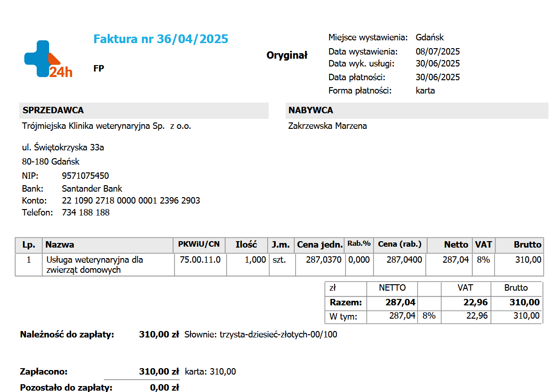553x392 pixels.
Task: Select the unit price "287,0370"
Action: (324, 259)
